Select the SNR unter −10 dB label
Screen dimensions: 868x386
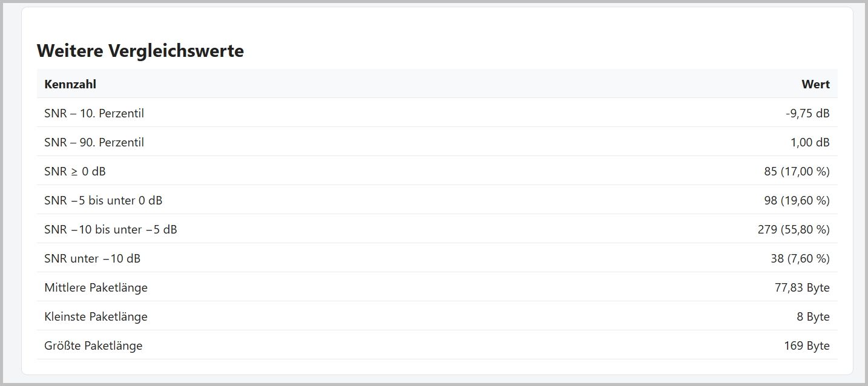pos(92,258)
